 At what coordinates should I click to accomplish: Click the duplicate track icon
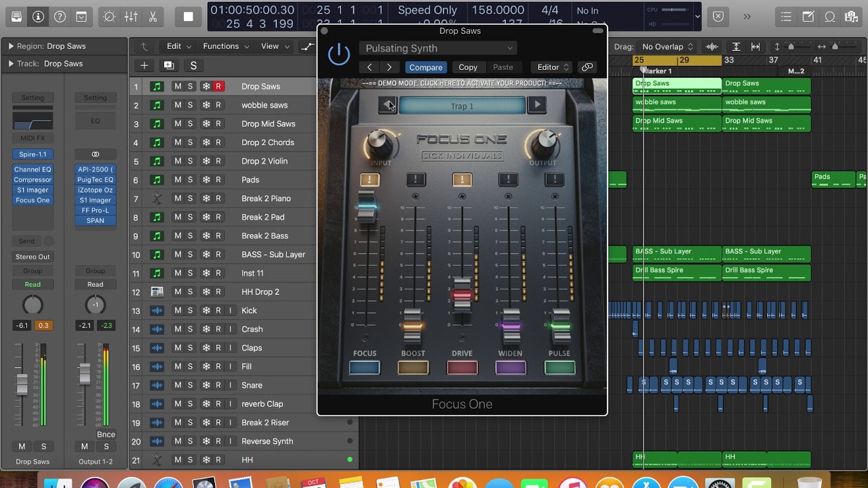click(169, 65)
